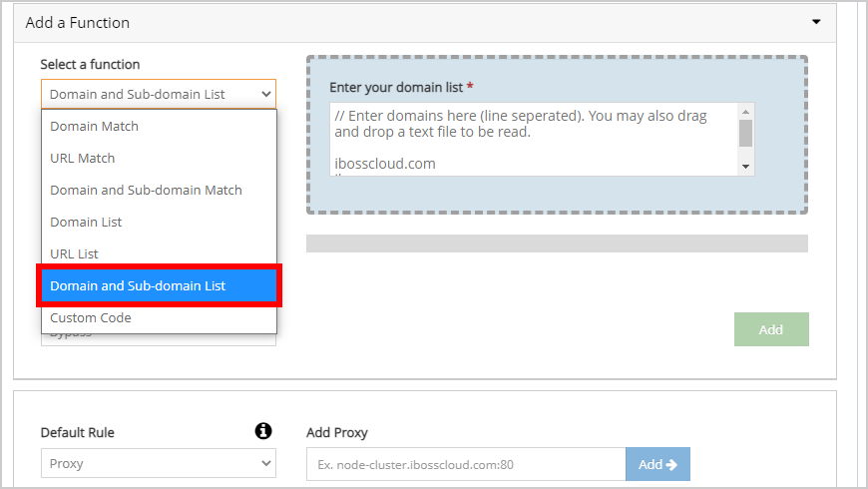Click the 'Select a function' label
Viewport: 868px width, 489px height.
tap(90, 64)
